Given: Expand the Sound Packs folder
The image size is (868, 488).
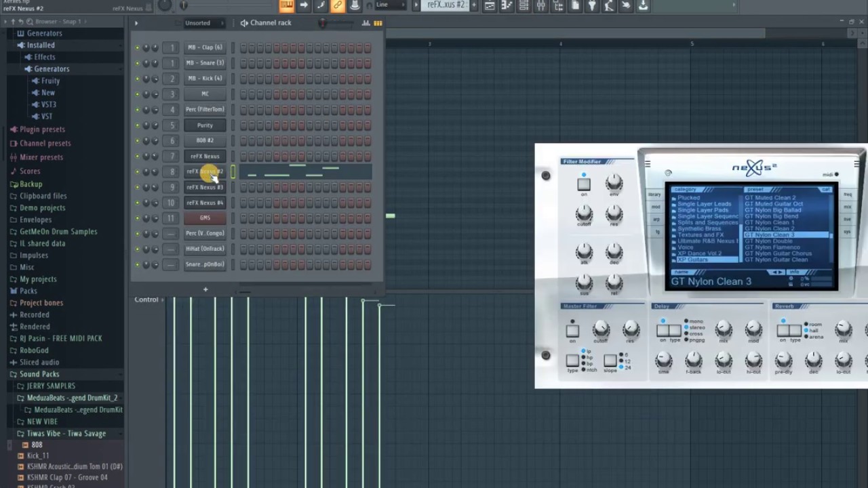Looking at the screenshot, I should pos(39,374).
